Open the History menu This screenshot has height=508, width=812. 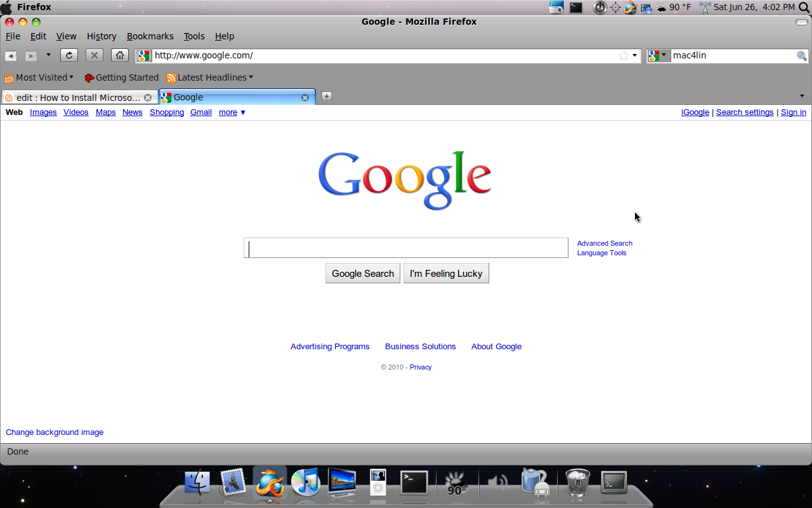pyautogui.click(x=101, y=36)
